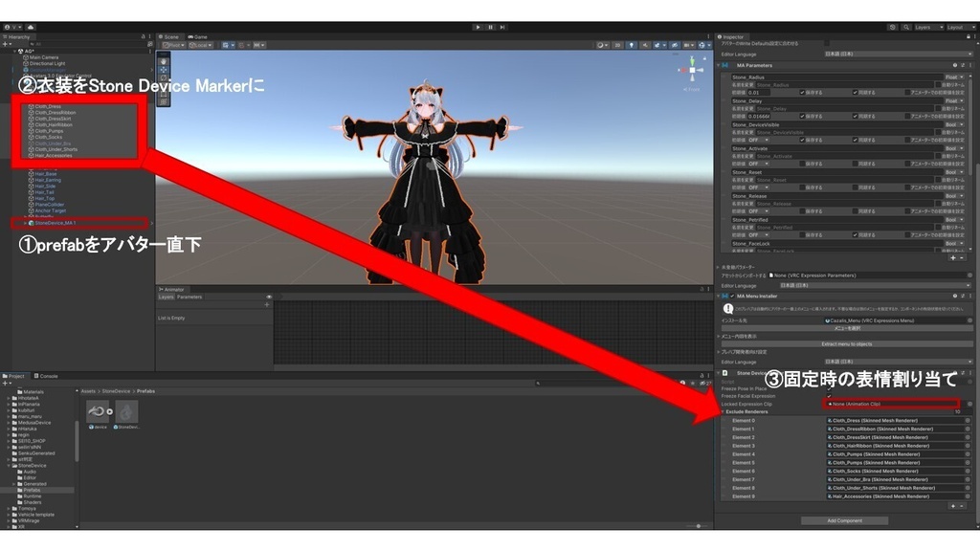Toggle MA Menu Installer enabled checkbox

[x=732, y=297]
